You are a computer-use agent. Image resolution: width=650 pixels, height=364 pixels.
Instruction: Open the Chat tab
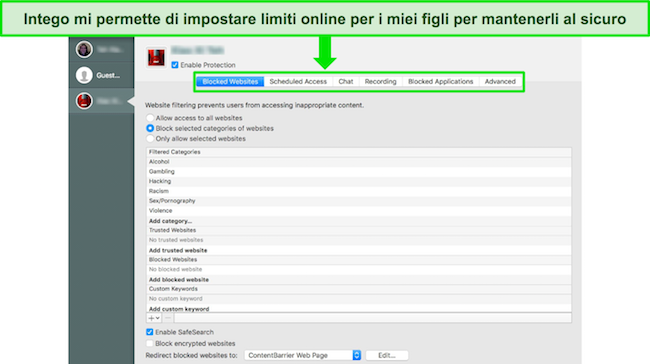point(346,82)
